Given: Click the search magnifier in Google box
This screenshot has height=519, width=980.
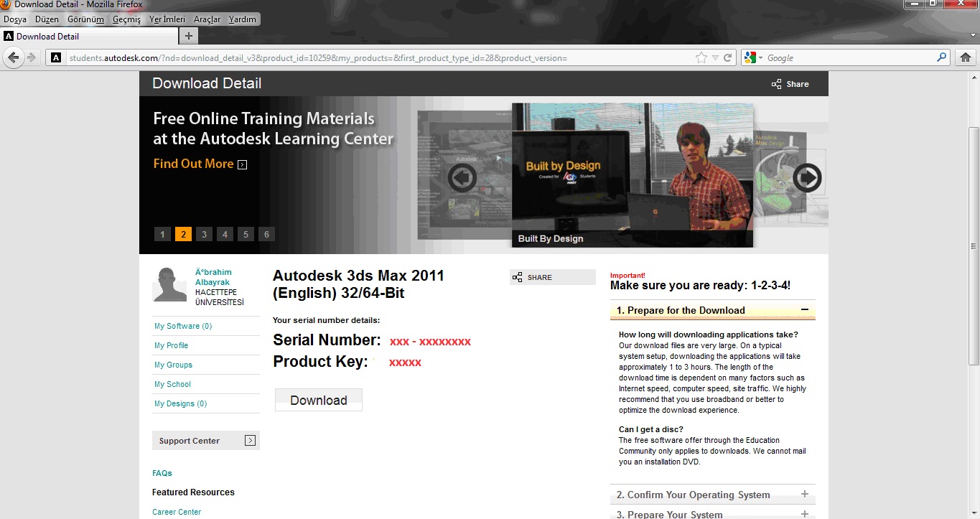Looking at the screenshot, I should coord(942,57).
